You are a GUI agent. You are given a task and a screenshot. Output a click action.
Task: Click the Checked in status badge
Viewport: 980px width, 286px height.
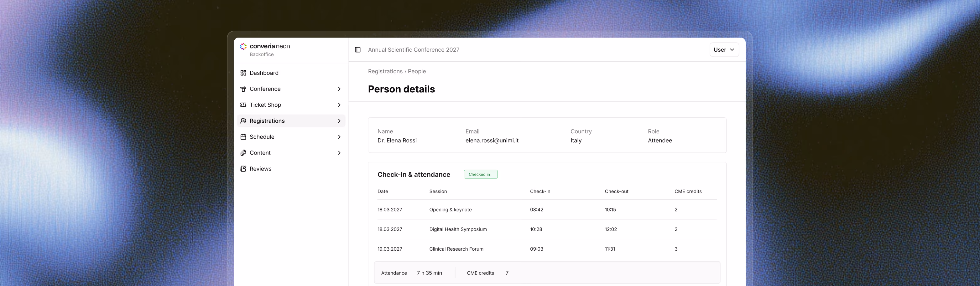481,174
